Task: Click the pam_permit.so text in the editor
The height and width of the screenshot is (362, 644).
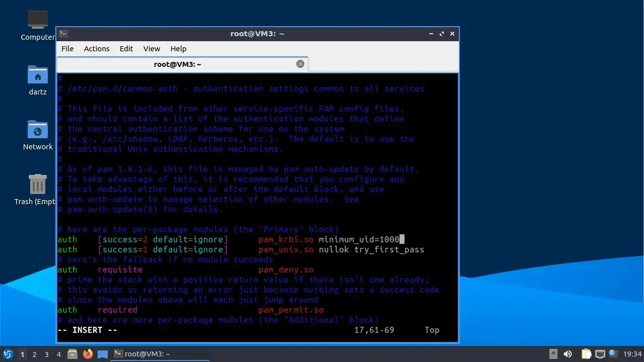Action: pos(291,310)
